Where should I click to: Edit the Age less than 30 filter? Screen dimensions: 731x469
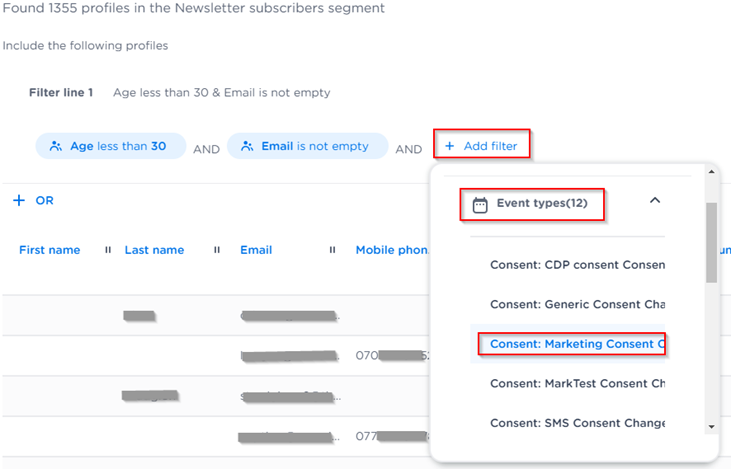(x=117, y=146)
